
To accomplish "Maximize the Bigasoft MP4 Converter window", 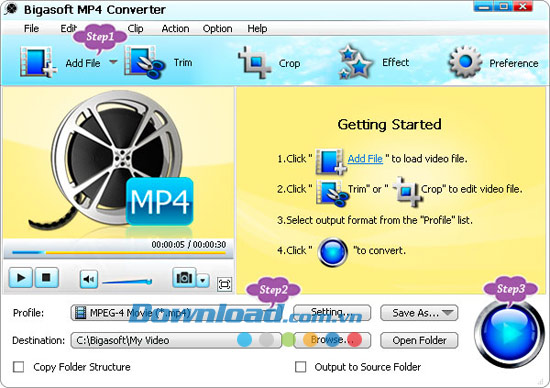I will click(x=504, y=6).
